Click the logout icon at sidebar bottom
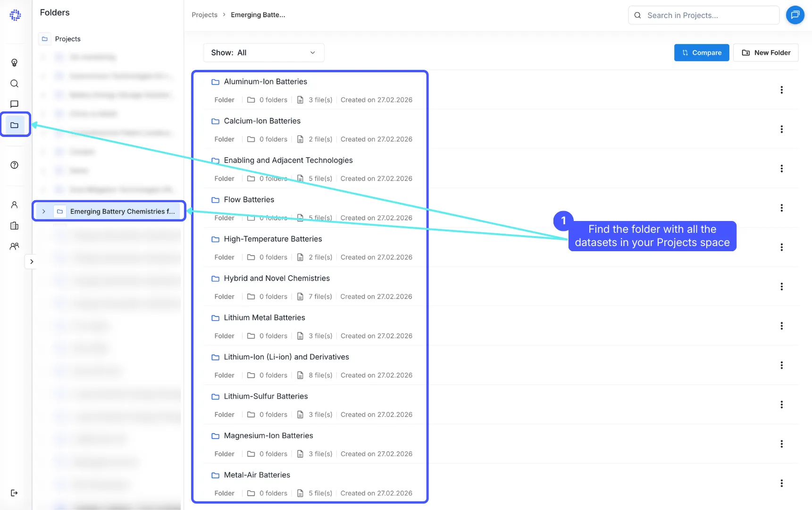812x510 pixels. (14, 493)
